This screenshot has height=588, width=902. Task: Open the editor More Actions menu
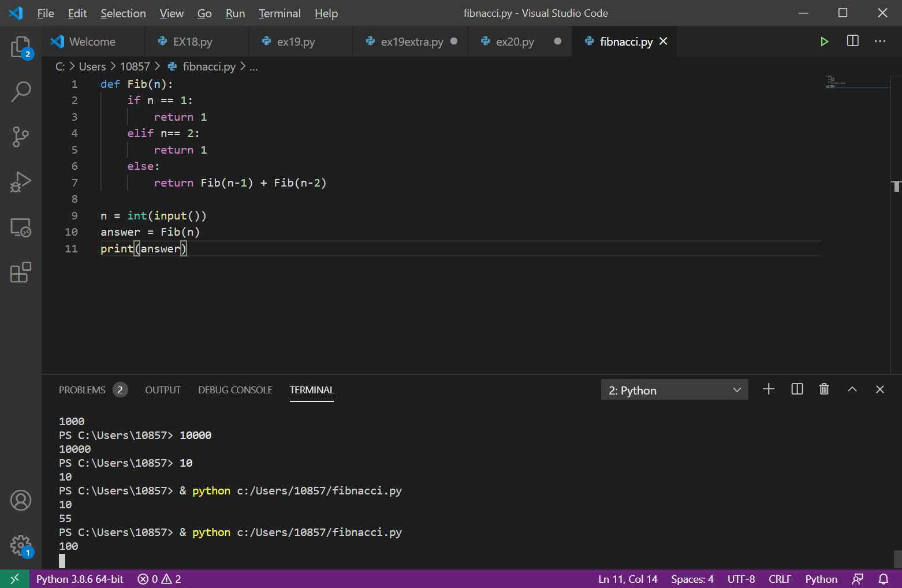pos(880,41)
